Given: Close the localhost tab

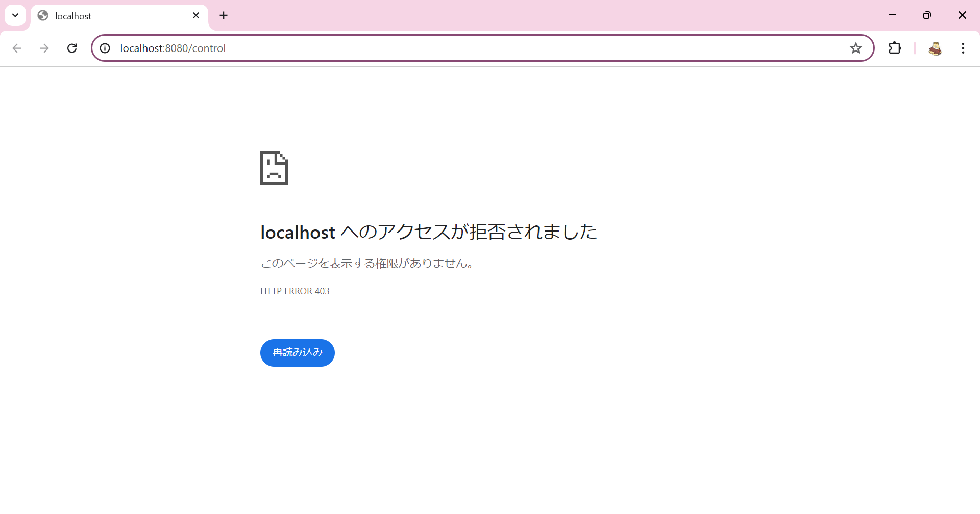Looking at the screenshot, I should 196,15.
